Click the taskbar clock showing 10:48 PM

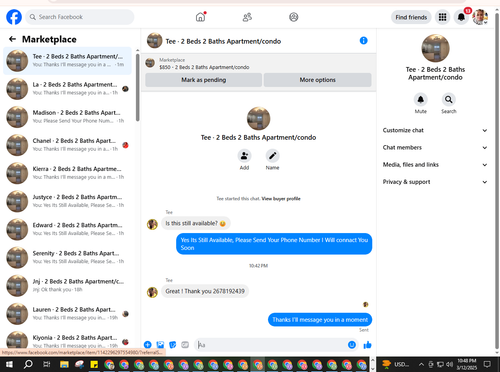(467, 364)
